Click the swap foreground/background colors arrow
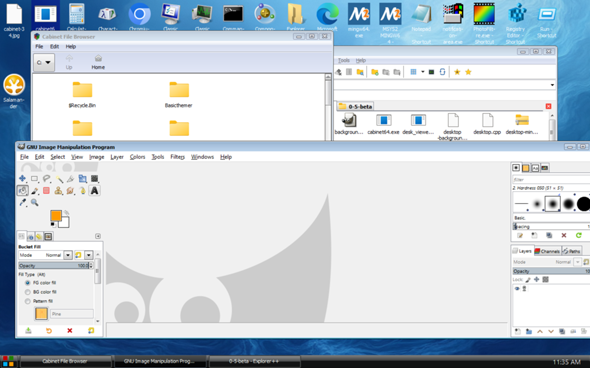Image resolution: width=590 pixels, height=368 pixels. [67, 213]
